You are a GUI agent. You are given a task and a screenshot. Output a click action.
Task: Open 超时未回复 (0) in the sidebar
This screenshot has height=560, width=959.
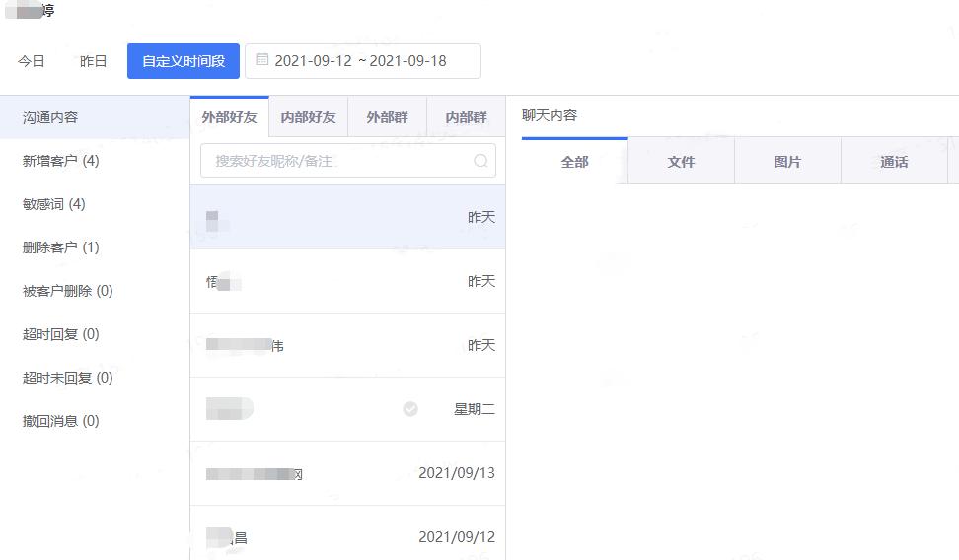click(67, 378)
